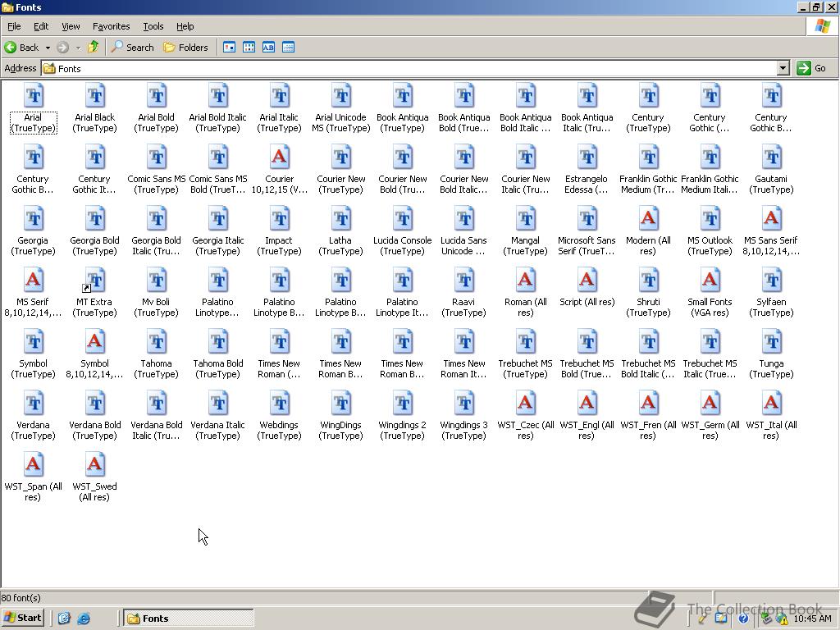Screen dimensions: 840x630
Task: Select the MT Extra shortcut font icon
Action: 95,281
